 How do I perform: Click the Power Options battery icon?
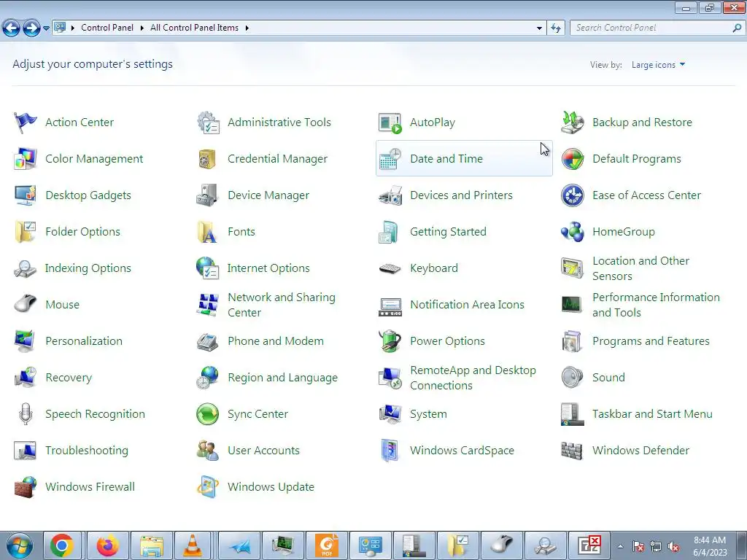390,341
